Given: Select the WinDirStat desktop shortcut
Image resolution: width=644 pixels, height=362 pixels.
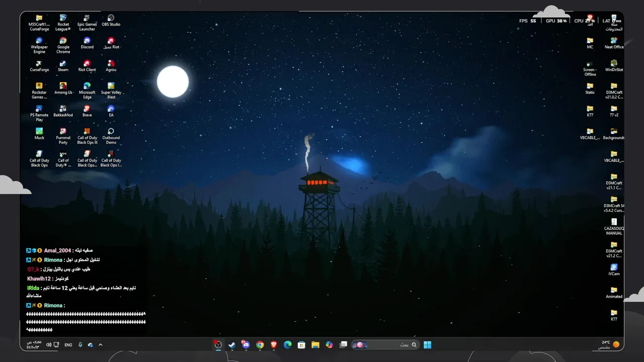Looking at the screenshot, I should click(x=614, y=66).
